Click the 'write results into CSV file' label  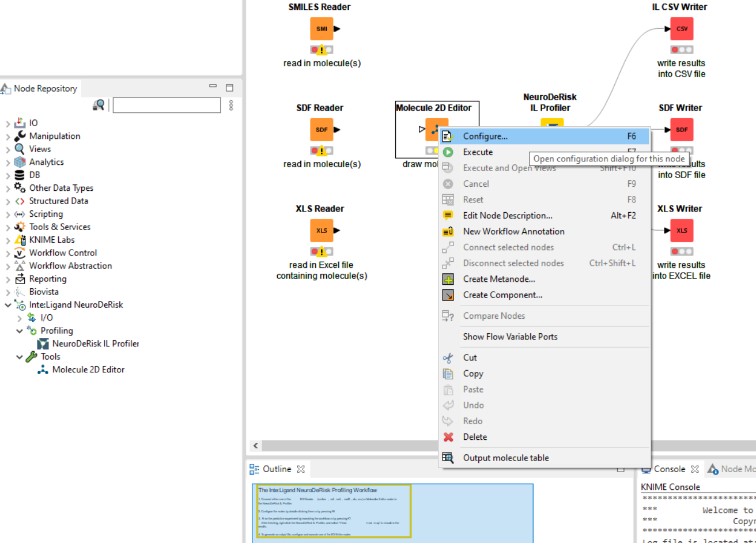coord(682,69)
